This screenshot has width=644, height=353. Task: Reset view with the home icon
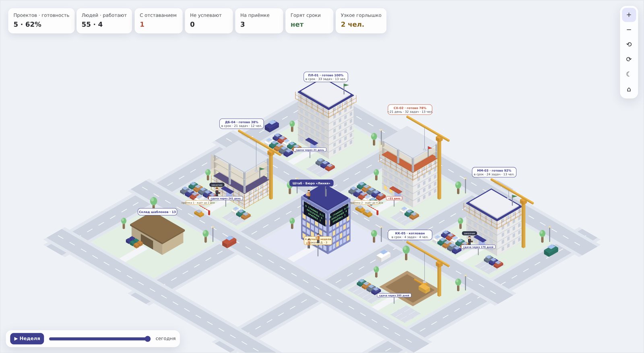[x=629, y=89]
